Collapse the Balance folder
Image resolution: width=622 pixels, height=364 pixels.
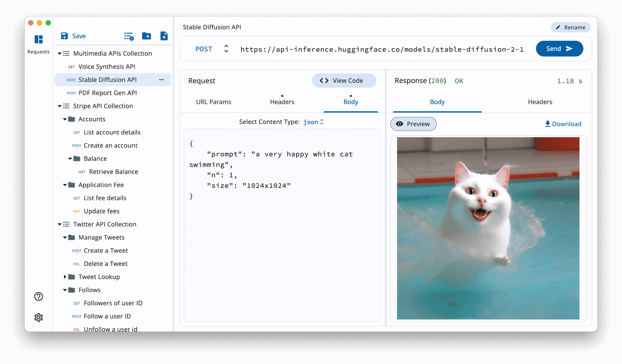point(70,158)
